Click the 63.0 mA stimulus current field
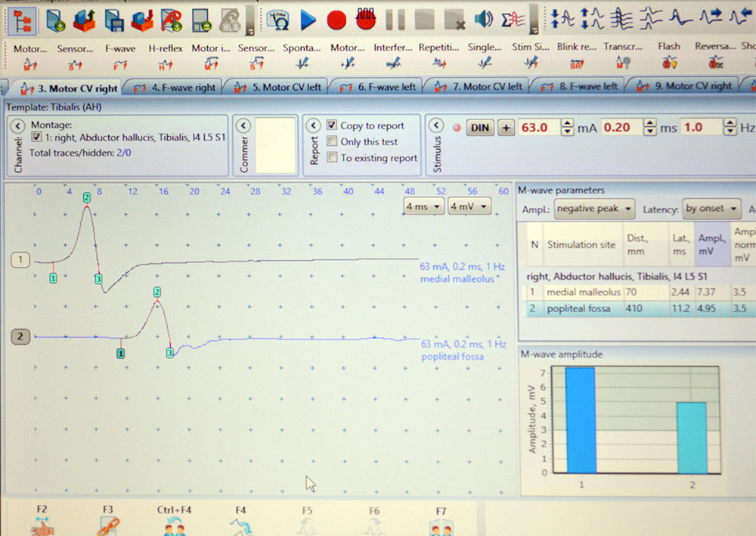This screenshot has width=756, height=536. click(x=540, y=128)
